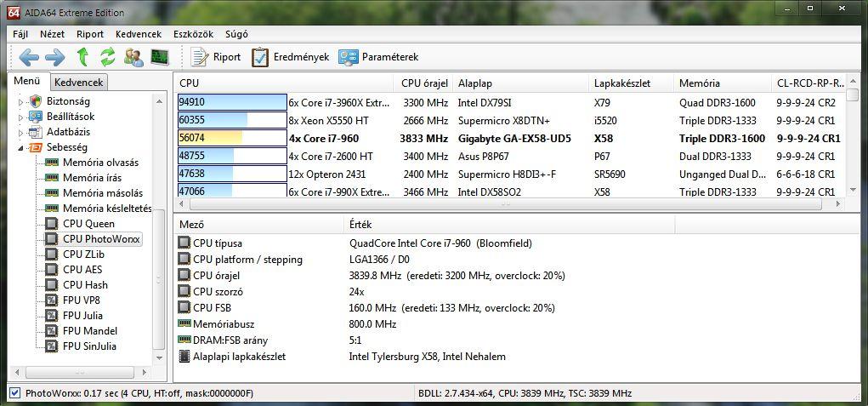Click the Érték column header

[x=510, y=225]
